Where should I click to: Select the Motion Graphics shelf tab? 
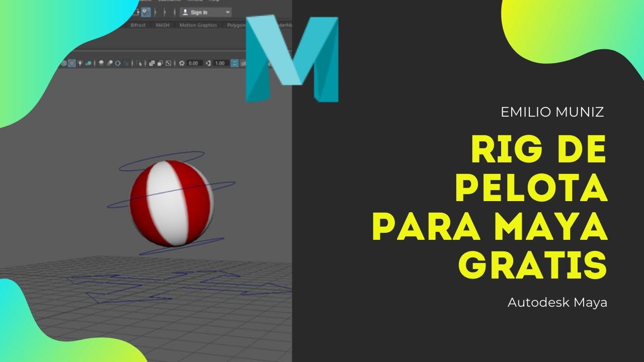point(198,25)
